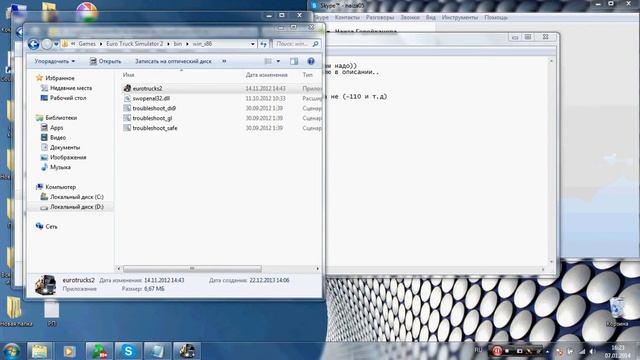Open the Помощь menu in Skype
The image size is (640, 360).
pyautogui.click(x=496, y=18)
